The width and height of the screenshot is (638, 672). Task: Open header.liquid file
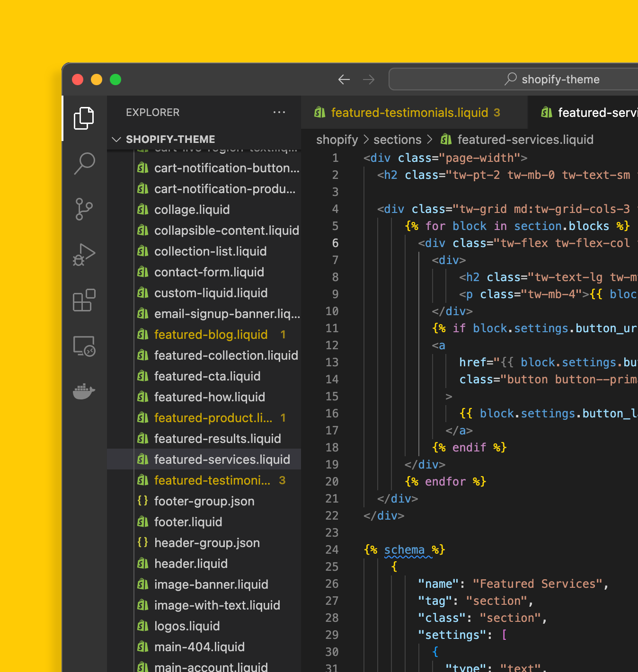(x=204, y=564)
